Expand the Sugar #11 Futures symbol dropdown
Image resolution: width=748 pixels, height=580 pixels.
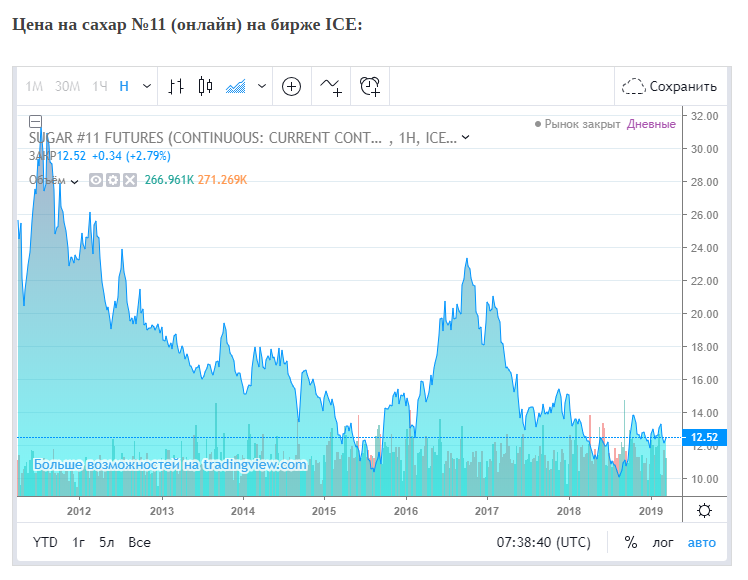(x=466, y=137)
